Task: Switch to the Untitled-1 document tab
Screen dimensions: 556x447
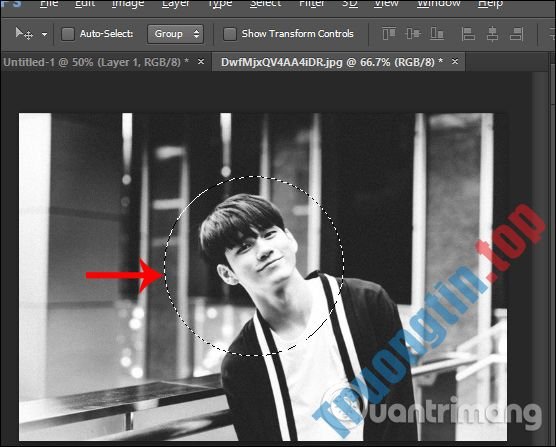Action: click(x=96, y=62)
